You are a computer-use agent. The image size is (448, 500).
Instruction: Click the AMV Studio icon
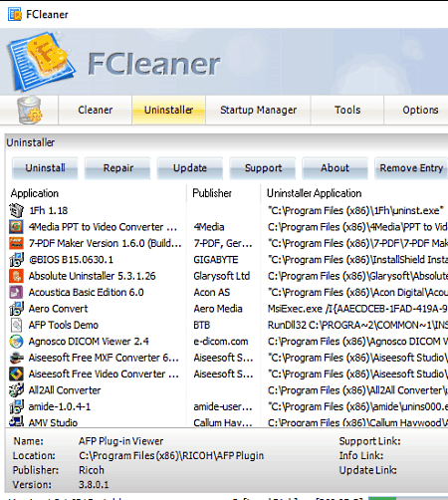pyautogui.click(x=16, y=421)
